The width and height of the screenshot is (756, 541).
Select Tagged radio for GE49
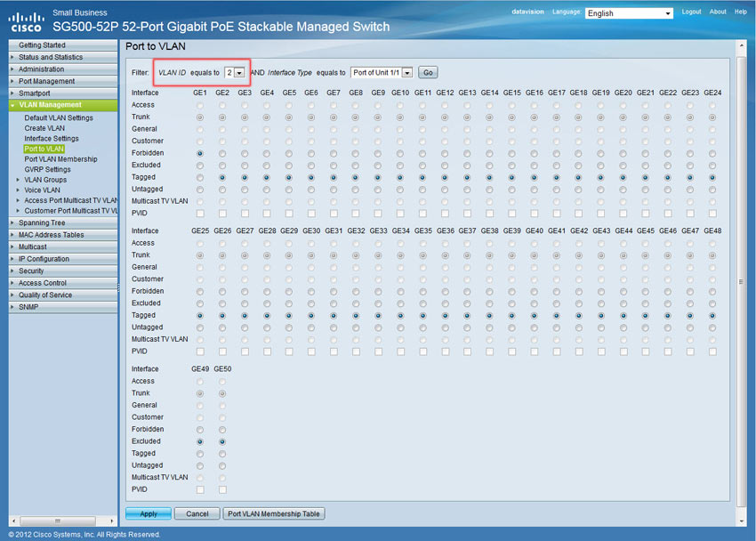(200, 454)
